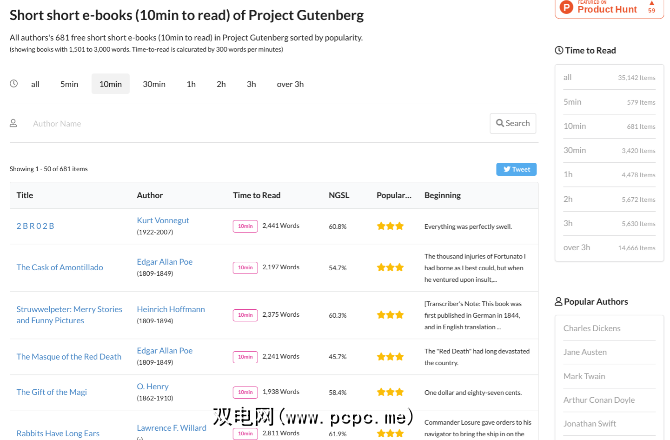Click 'Showing 1 - 50 of 681 items' text

[x=49, y=169]
